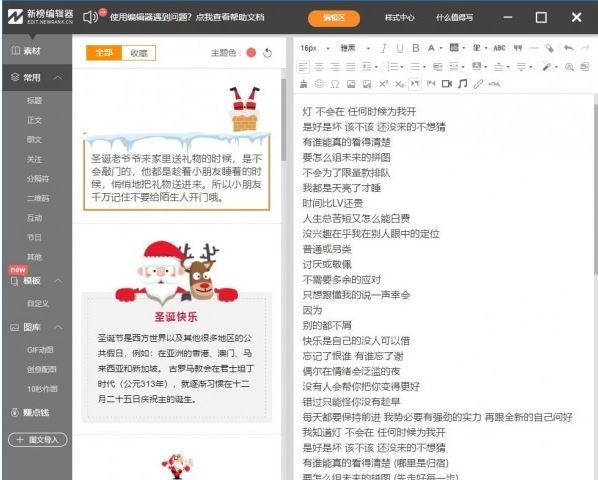Toggle underline formatting

[x=400, y=48]
